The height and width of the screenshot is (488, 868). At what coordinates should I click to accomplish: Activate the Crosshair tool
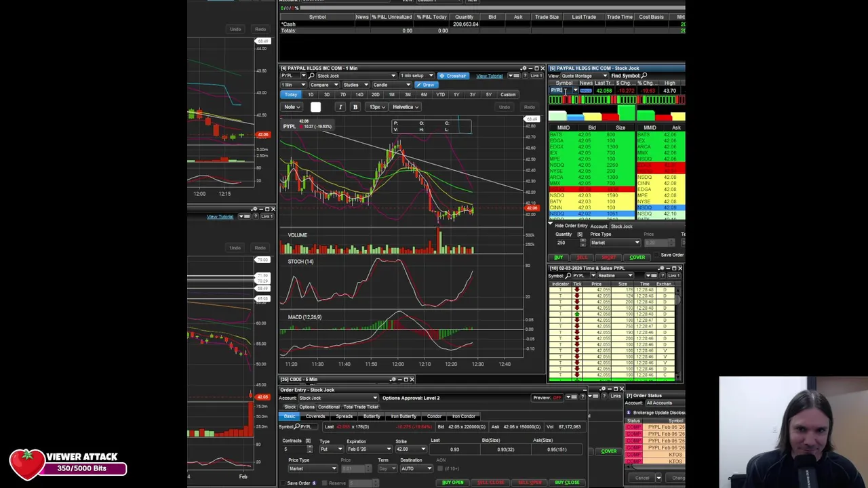click(453, 75)
